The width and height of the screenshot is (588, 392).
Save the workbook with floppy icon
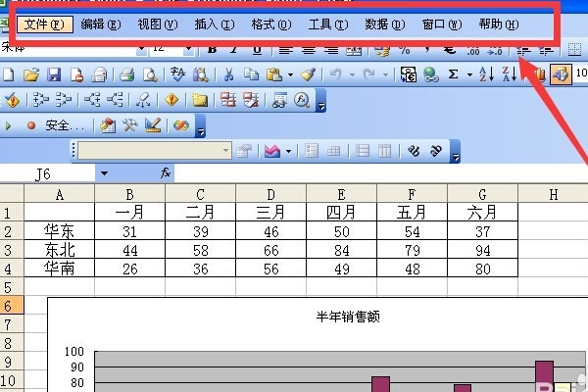pyautogui.click(x=54, y=74)
